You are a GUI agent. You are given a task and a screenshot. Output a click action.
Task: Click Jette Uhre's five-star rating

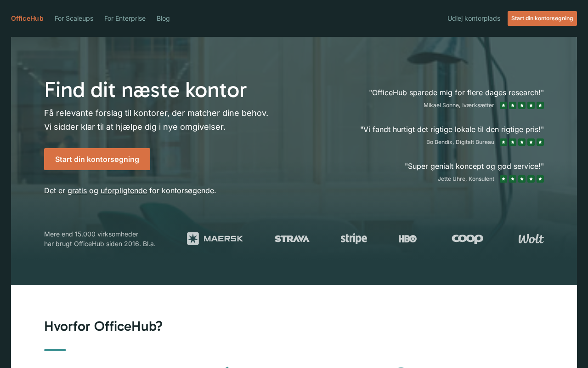pyautogui.click(x=522, y=179)
